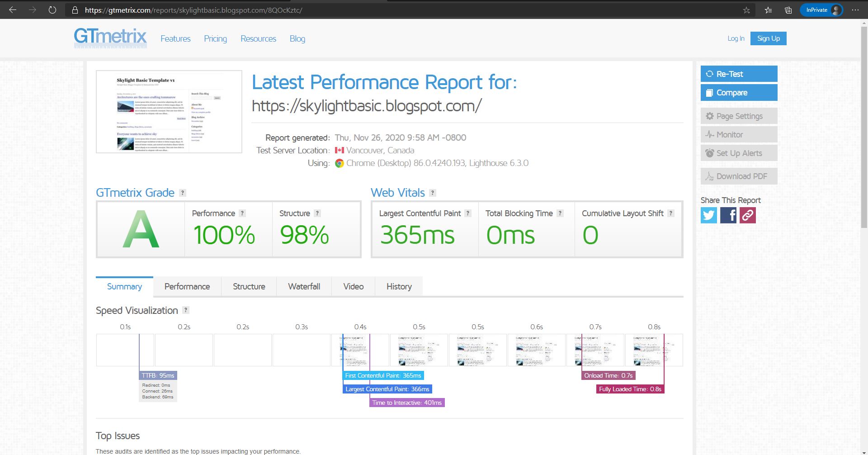Click First Contentful Paint: 365ms marker
The height and width of the screenshot is (455, 868).
pos(383,375)
